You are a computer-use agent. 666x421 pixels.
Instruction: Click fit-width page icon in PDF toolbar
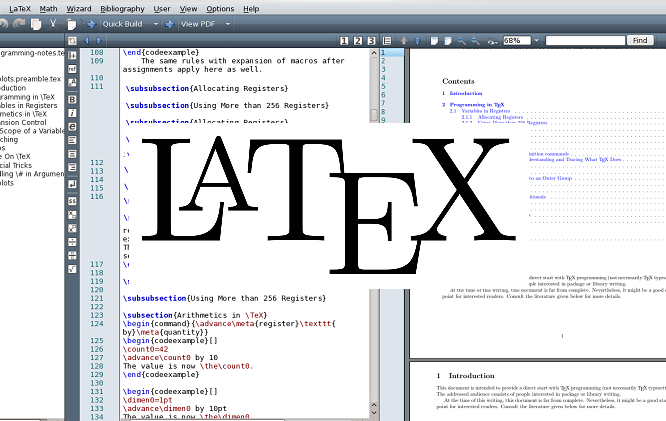(x=434, y=41)
